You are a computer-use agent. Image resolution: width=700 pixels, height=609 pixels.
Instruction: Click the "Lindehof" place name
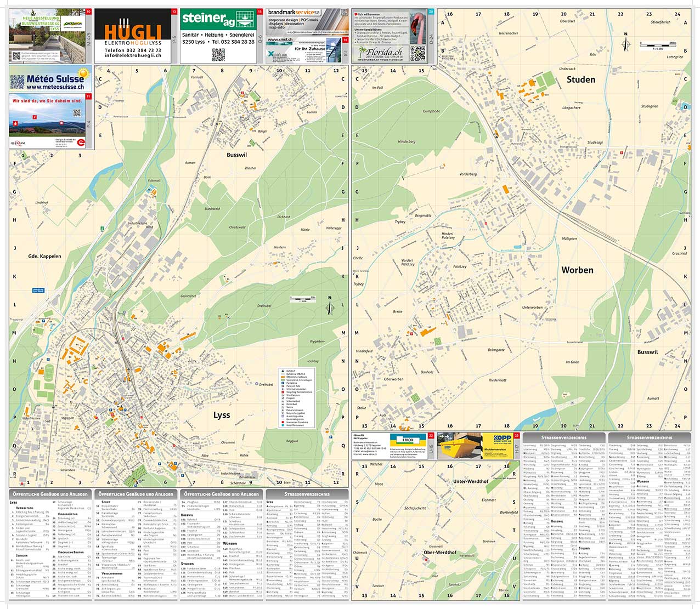click(42, 202)
